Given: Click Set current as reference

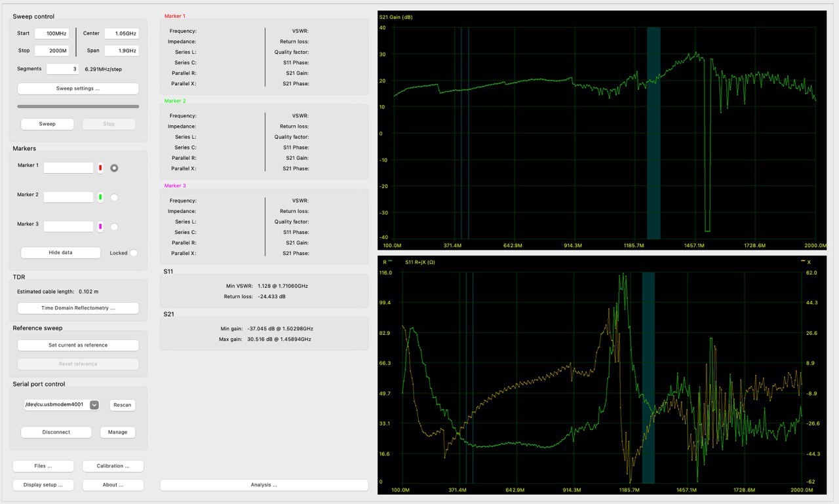Looking at the screenshot, I should tap(78, 345).
